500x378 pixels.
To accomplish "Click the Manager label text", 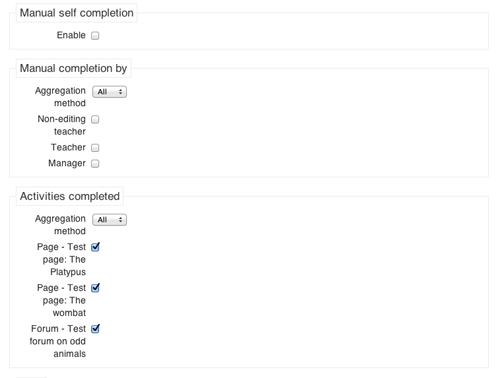I will [67, 163].
